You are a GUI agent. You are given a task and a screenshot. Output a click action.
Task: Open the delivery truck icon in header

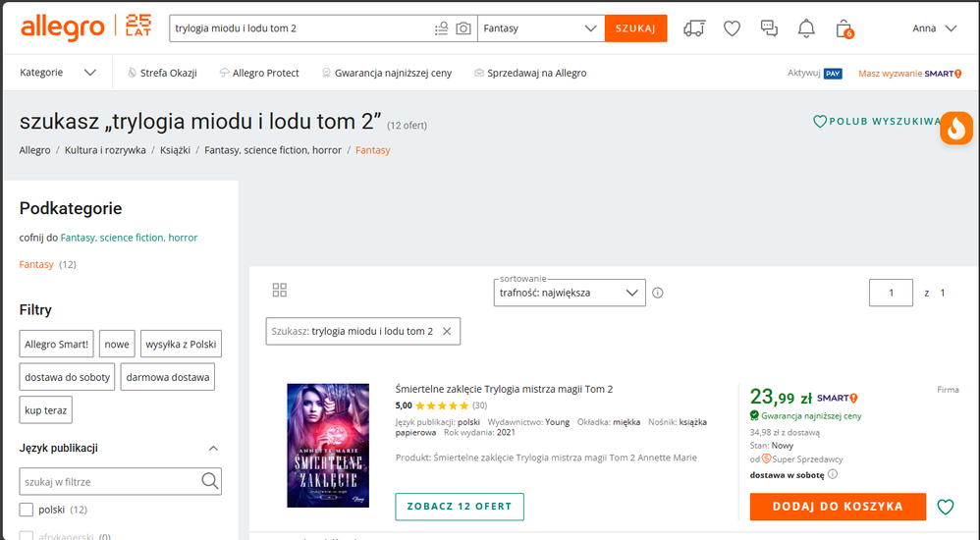tap(694, 28)
